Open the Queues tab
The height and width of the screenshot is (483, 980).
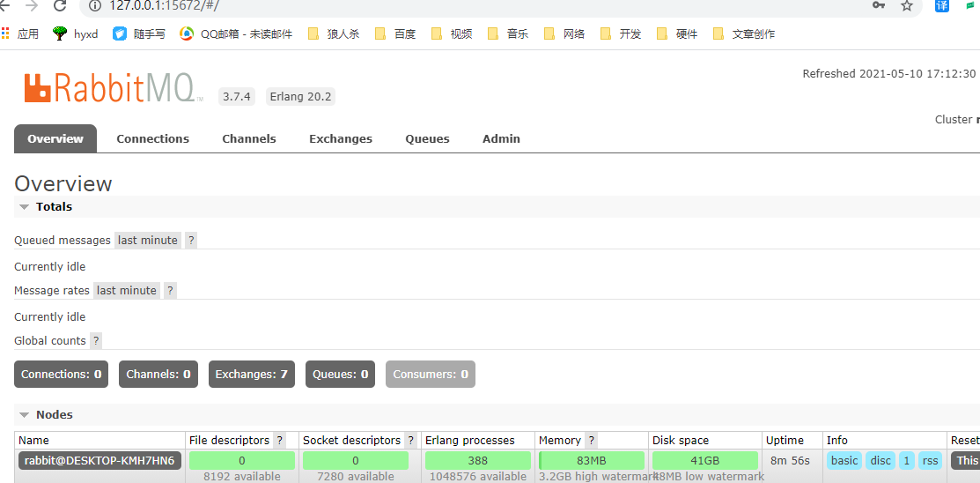pos(427,139)
